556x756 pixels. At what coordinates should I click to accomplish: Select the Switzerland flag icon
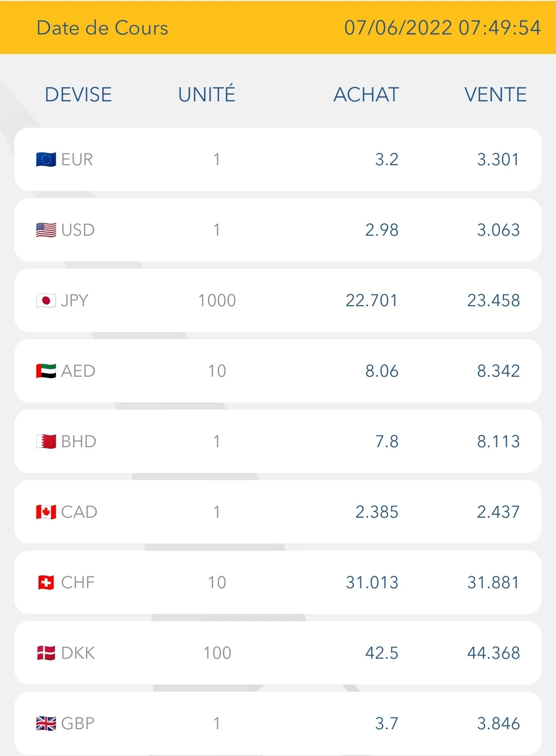click(46, 583)
